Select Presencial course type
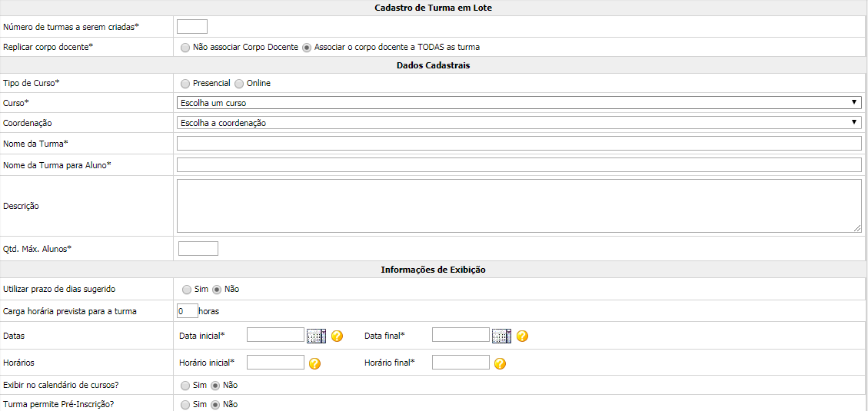Image resolution: width=868 pixels, height=411 pixels. click(185, 84)
